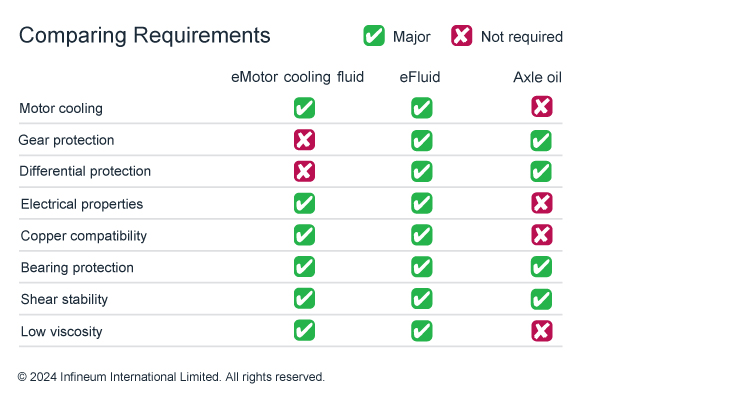Click the Comparing Requirements title
Viewport: 730px width, 401px height.
click(145, 35)
